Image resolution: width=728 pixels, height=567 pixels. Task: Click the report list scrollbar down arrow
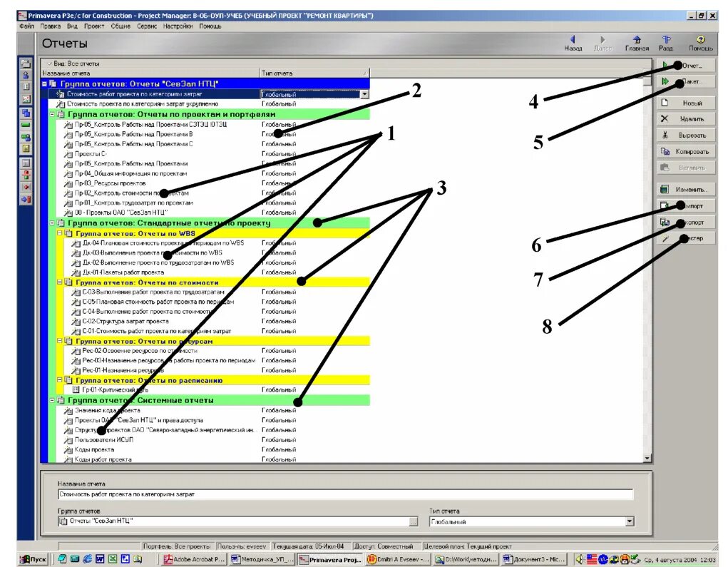pos(647,459)
